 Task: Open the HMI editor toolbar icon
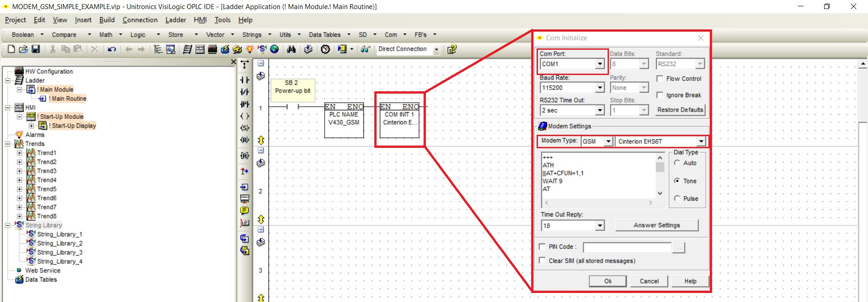pos(200,49)
